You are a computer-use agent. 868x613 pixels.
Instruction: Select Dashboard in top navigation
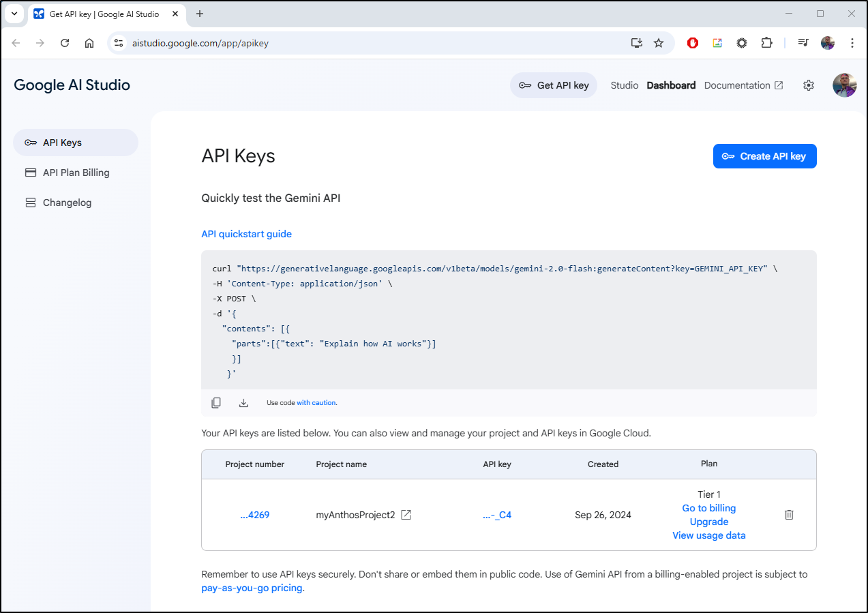pos(671,85)
